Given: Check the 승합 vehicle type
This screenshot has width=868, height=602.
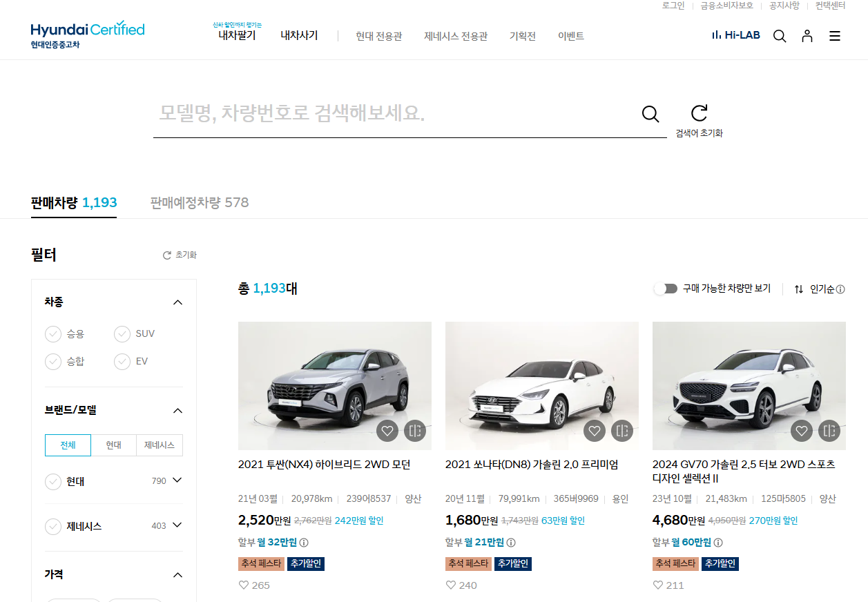Looking at the screenshot, I should click(53, 362).
